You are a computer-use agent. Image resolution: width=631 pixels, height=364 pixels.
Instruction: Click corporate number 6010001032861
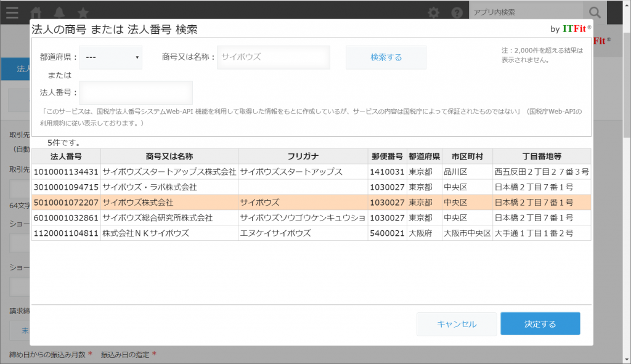click(66, 217)
